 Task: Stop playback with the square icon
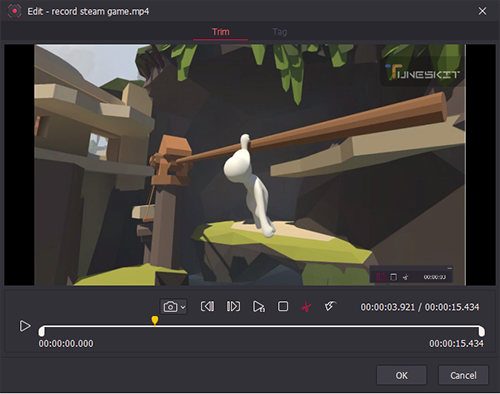pyautogui.click(x=283, y=306)
